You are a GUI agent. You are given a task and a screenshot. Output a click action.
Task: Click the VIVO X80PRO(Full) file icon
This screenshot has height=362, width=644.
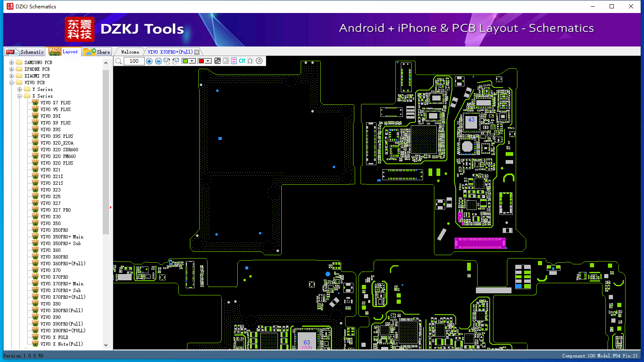pyautogui.click(x=35, y=310)
